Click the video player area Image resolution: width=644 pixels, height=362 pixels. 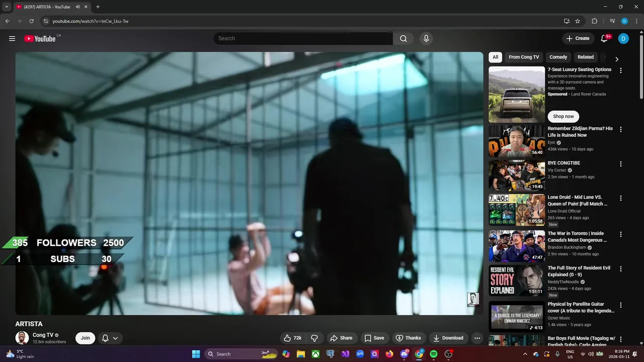249,184
